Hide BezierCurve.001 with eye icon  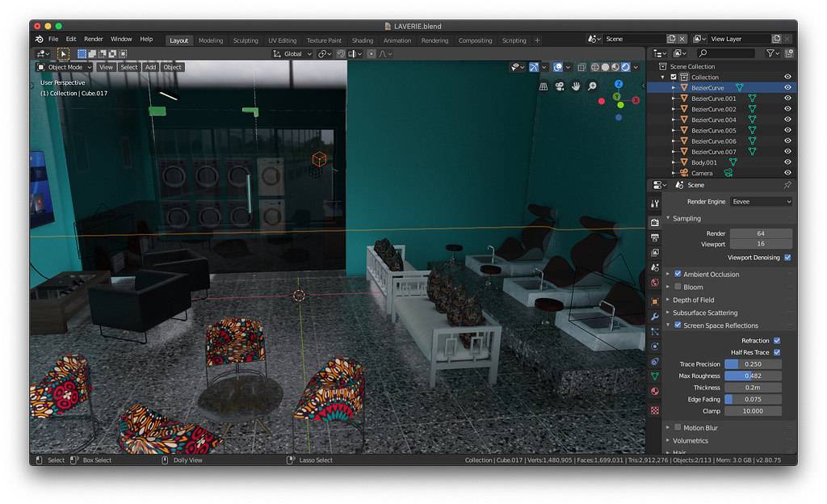click(x=787, y=98)
